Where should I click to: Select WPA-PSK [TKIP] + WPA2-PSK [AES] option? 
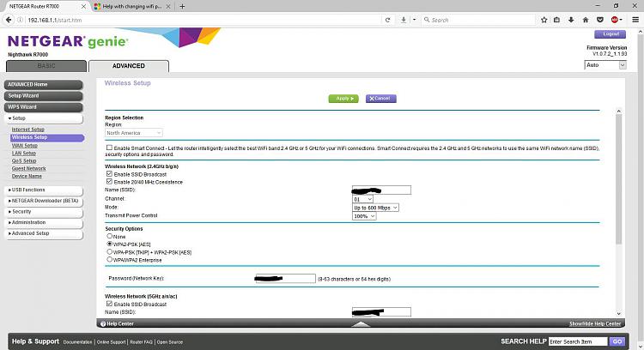tap(110, 252)
